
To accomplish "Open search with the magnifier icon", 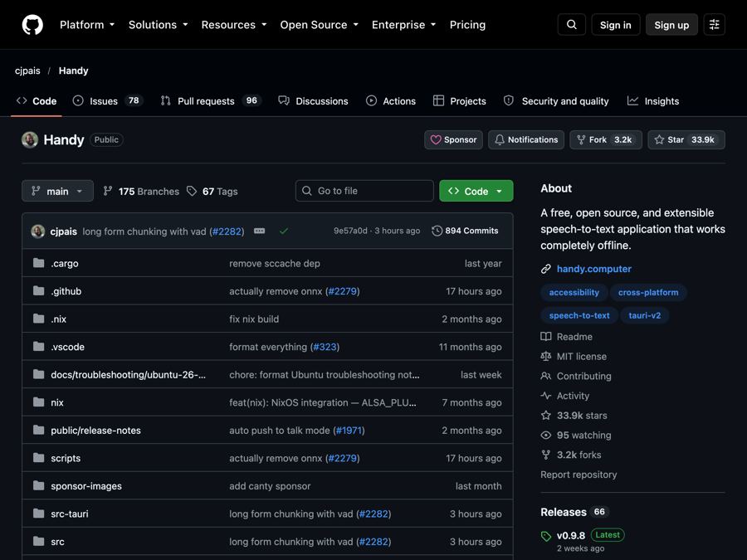I will pyautogui.click(x=572, y=25).
